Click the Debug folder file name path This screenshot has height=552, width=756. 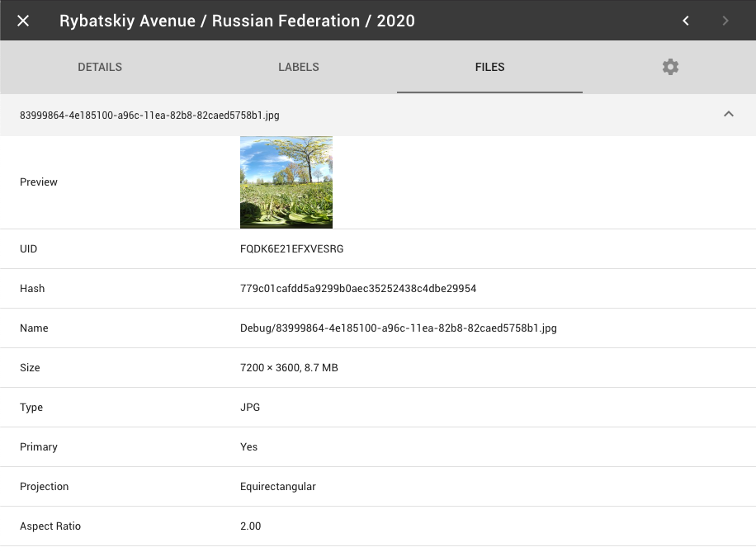coord(398,328)
